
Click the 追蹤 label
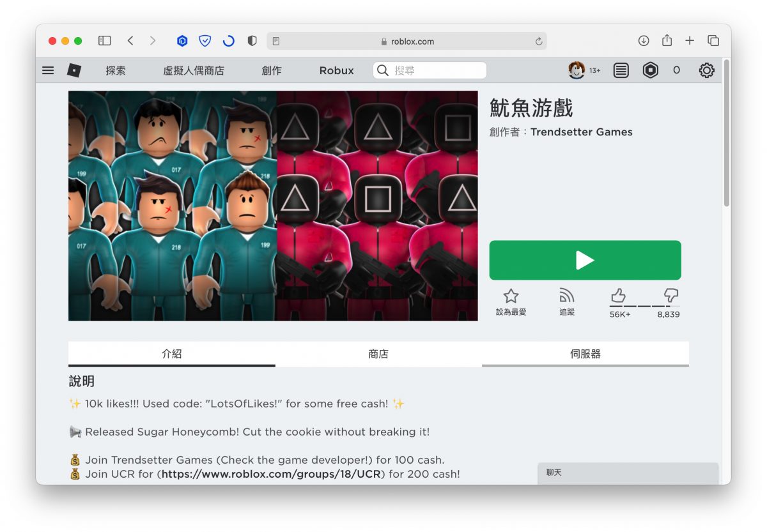(x=567, y=312)
